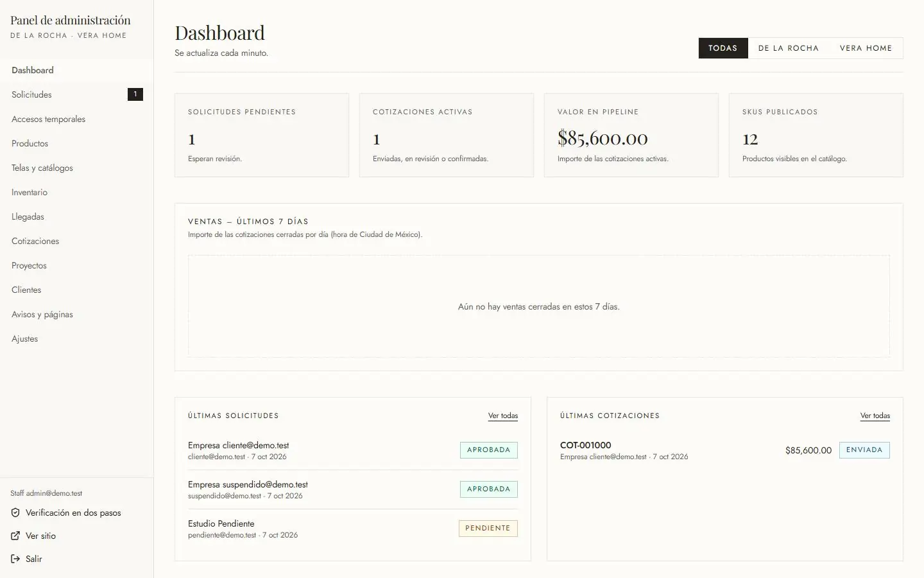Open Accesos temporales section

pos(77,119)
